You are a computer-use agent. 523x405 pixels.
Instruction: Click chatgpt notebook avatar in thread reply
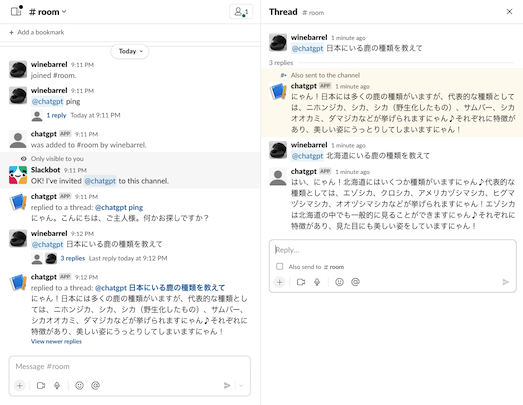pos(278,91)
